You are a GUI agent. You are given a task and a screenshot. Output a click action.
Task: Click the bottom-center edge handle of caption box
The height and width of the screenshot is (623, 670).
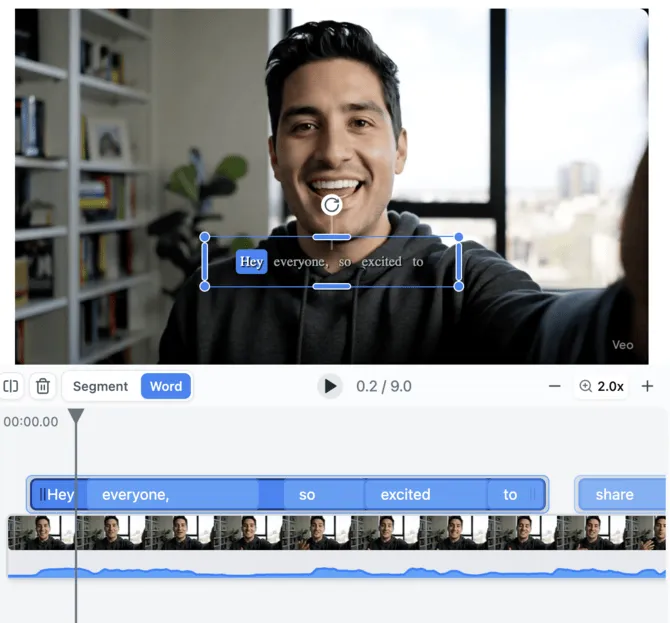pos(332,286)
